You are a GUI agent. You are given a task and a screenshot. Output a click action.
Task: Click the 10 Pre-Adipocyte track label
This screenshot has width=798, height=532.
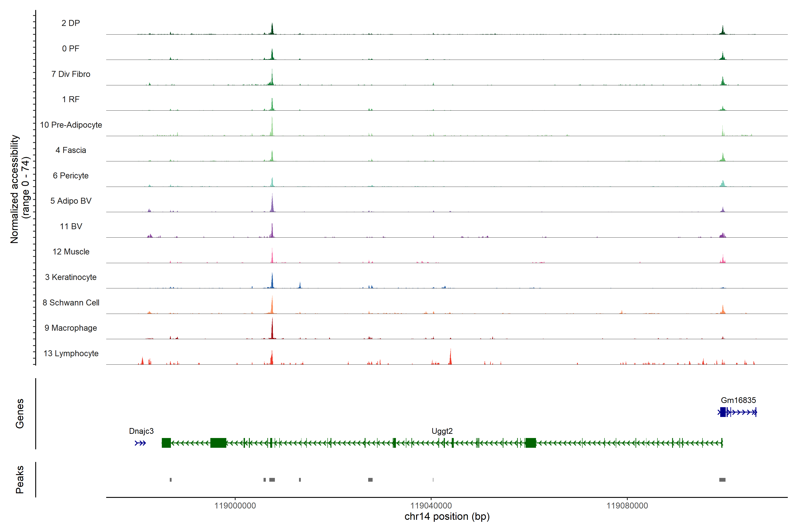[x=71, y=125]
